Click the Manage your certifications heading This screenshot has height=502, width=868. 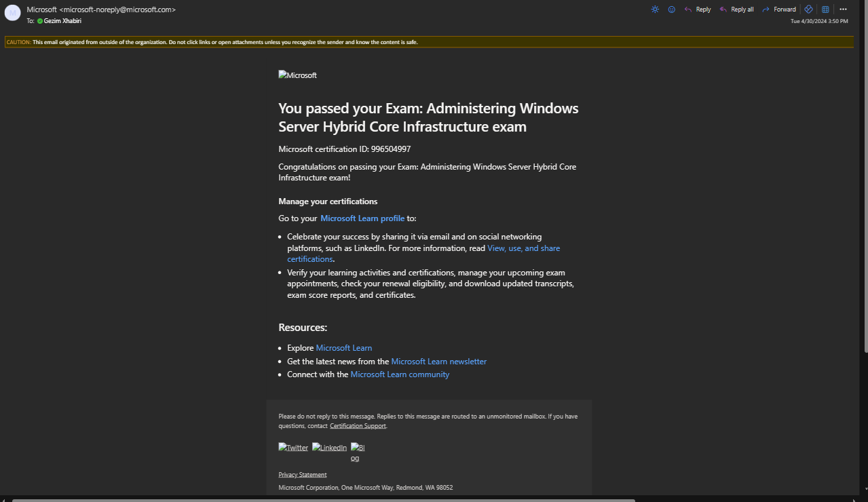[328, 201]
